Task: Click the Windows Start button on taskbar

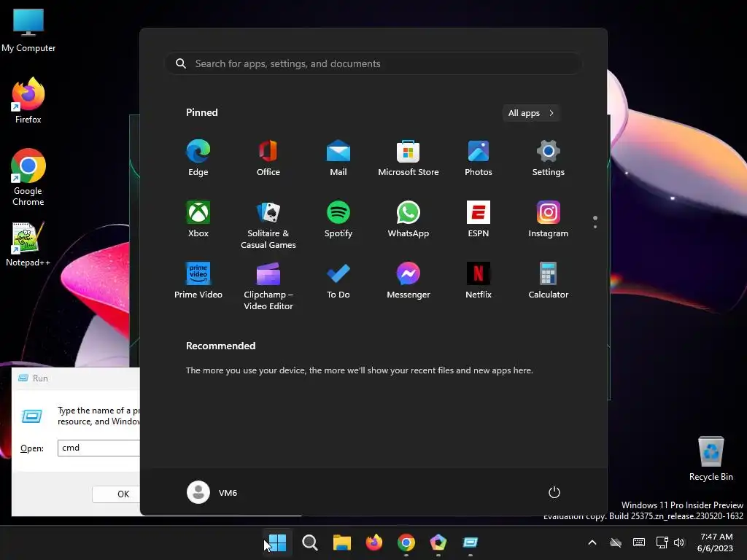Action: point(277,542)
